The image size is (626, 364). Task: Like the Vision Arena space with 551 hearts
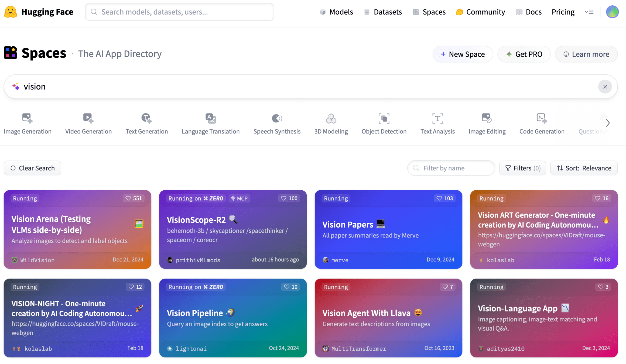pyautogui.click(x=134, y=198)
